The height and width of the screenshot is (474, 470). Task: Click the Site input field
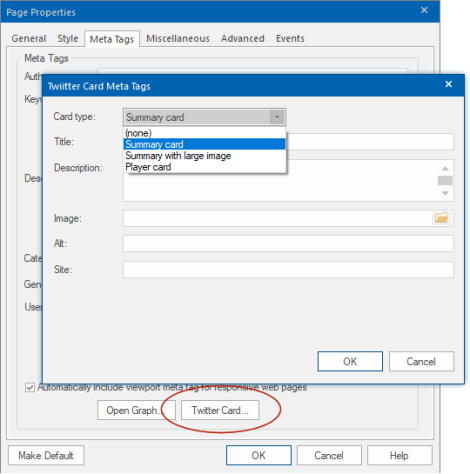click(288, 269)
